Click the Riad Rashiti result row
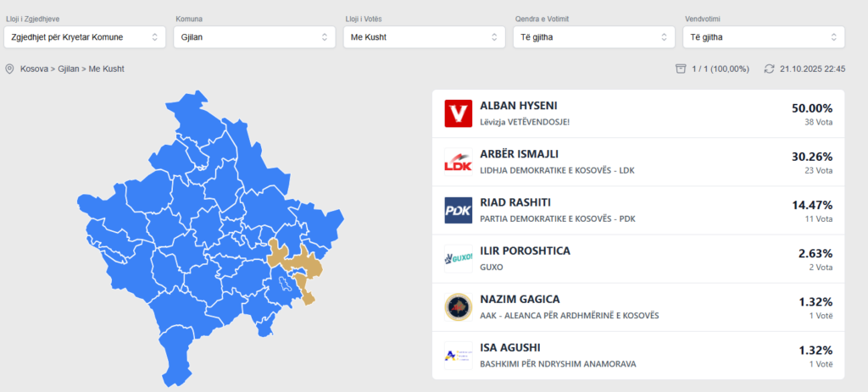The image size is (868, 392). (x=637, y=210)
